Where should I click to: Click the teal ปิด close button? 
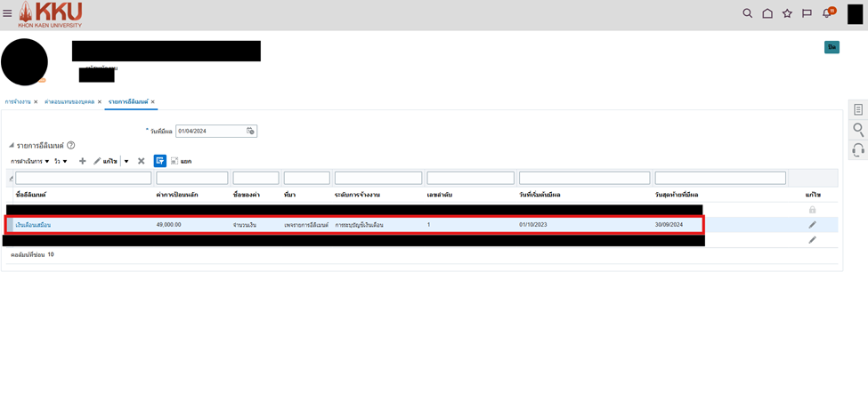coord(831,47)
